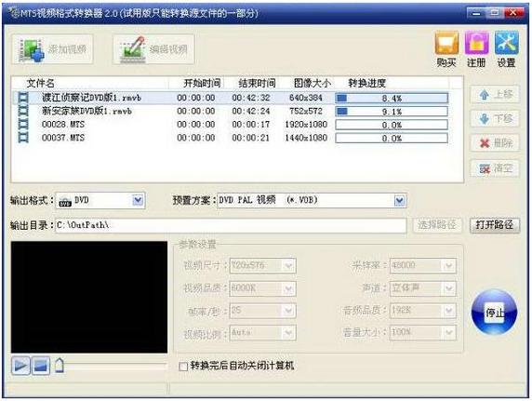Clear list with 清空 button
532x401 pixels.
click(x=495, y=168)
